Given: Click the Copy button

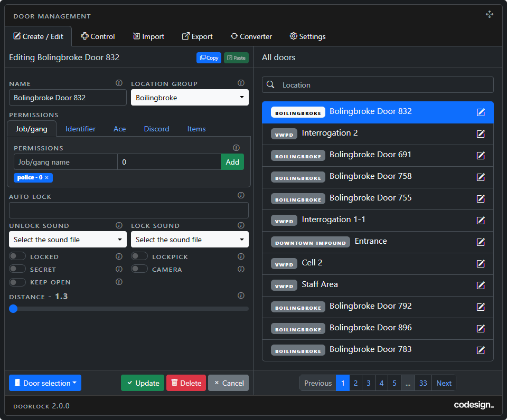Looking at the screenshot, I should [209, 58].
